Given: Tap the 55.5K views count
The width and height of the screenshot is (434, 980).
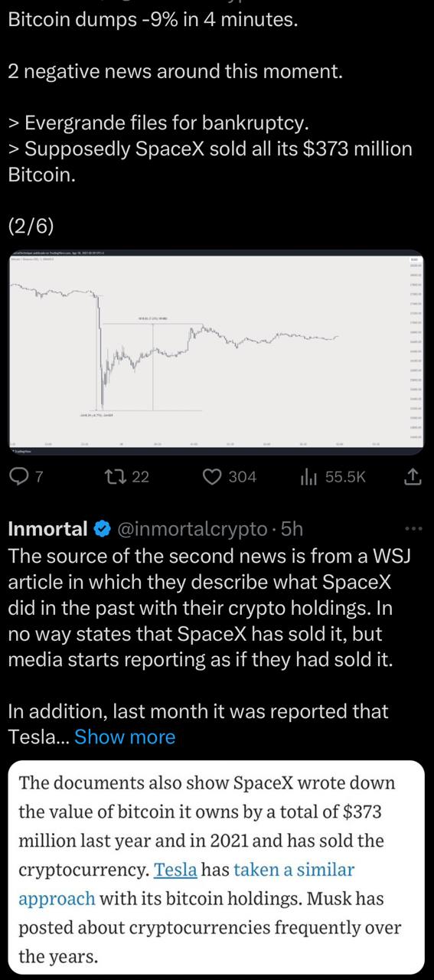Looking at the screenshot, I should (346, 477).
